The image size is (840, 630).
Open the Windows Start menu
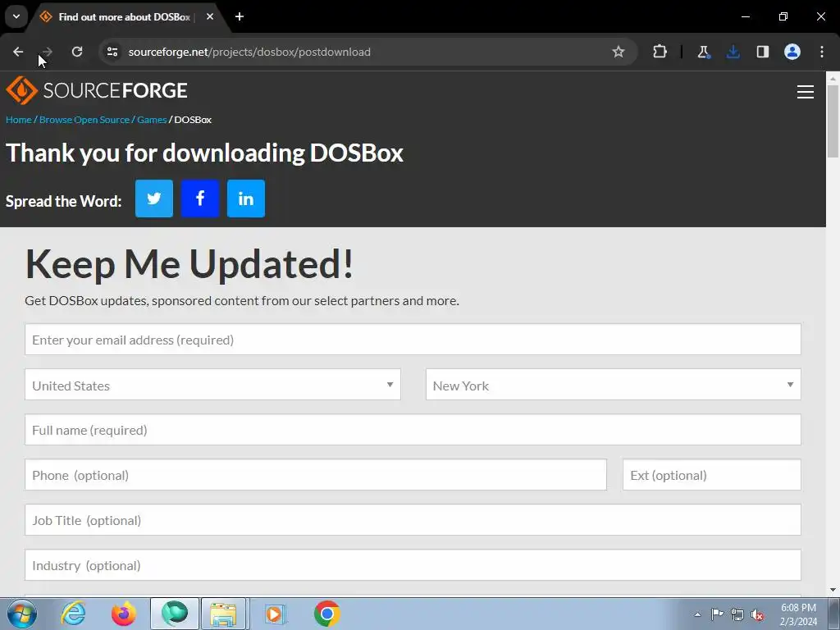(22, 614)
